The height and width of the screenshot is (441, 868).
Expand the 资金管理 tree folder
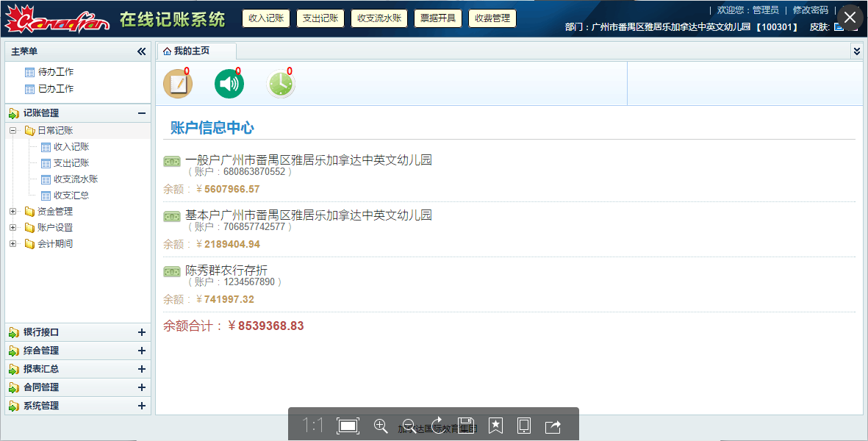coord(12,212)
